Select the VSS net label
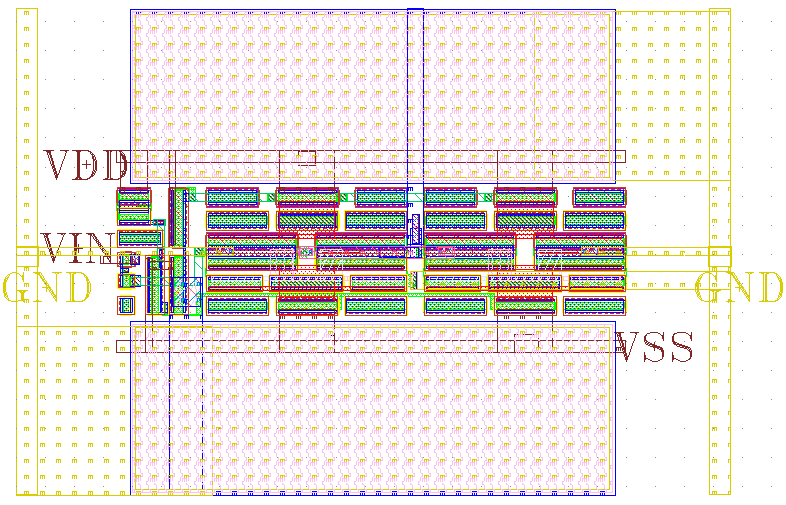The width and height of the screenshot is (786, 505). (654, 349)
